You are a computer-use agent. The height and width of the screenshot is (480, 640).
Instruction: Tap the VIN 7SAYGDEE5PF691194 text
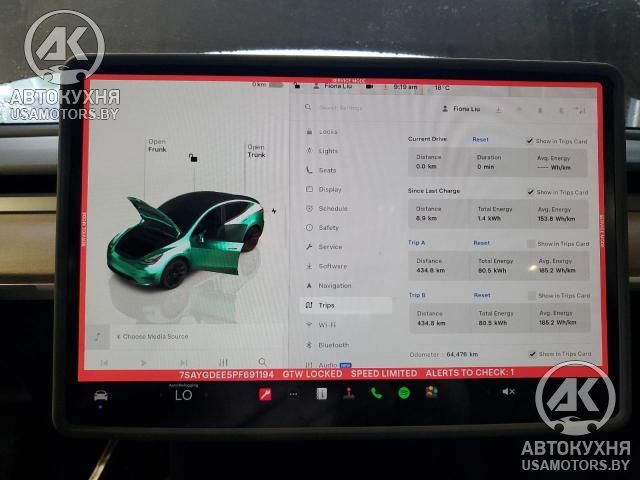click(227, 375)
